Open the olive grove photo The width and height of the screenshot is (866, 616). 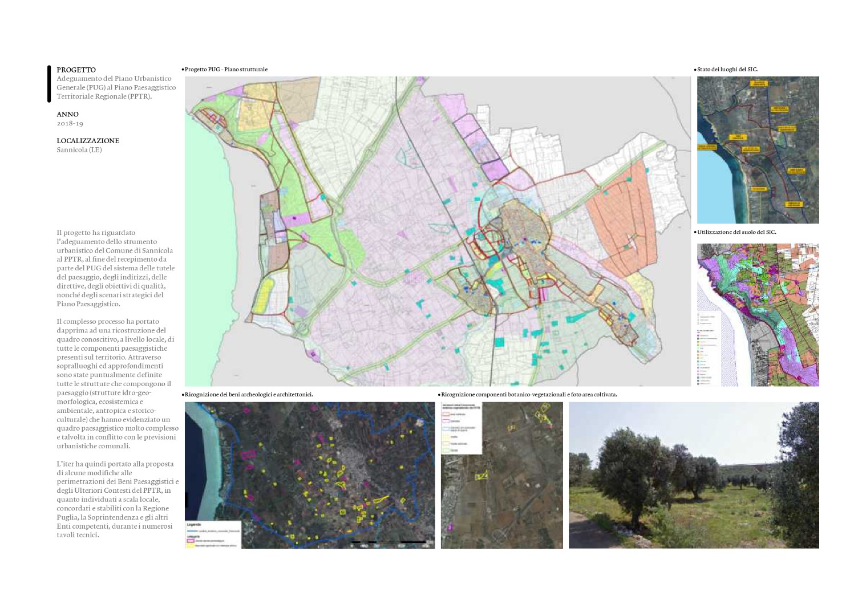(694, 475)
